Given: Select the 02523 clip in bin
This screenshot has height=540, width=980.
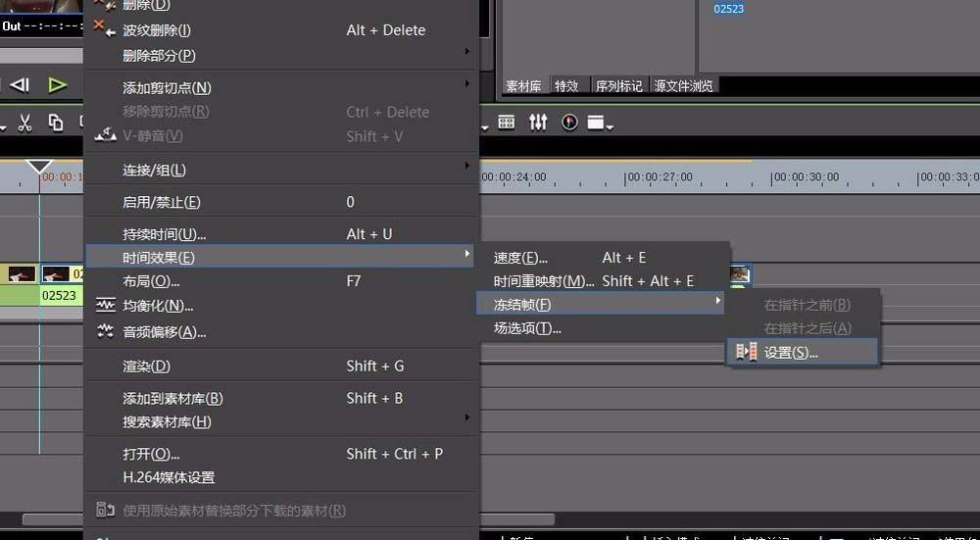Looking at the screenshot, I should (x=729, y=9).
